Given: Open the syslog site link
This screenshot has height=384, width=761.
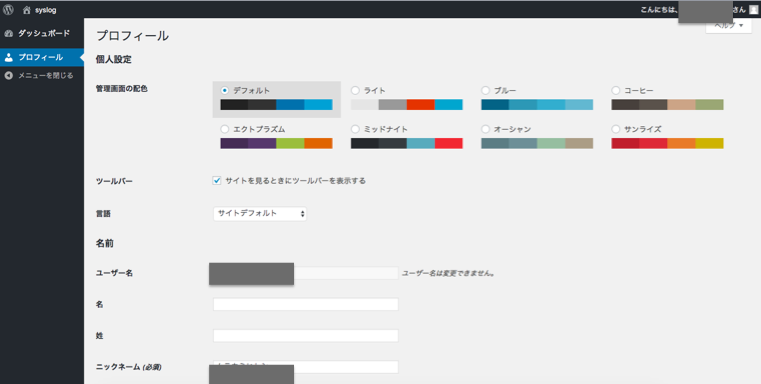Looking at the screenshot, I should coord(46,10).
